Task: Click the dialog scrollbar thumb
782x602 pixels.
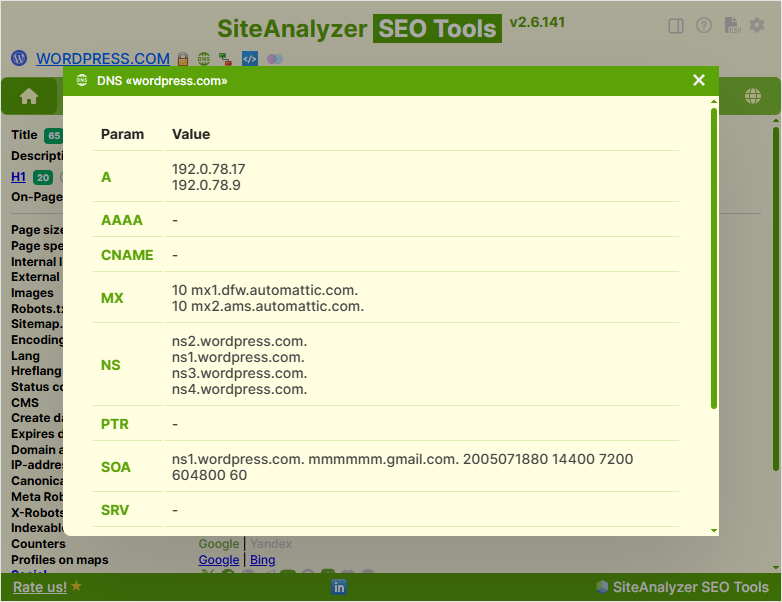Action: [x=714, y=258]
